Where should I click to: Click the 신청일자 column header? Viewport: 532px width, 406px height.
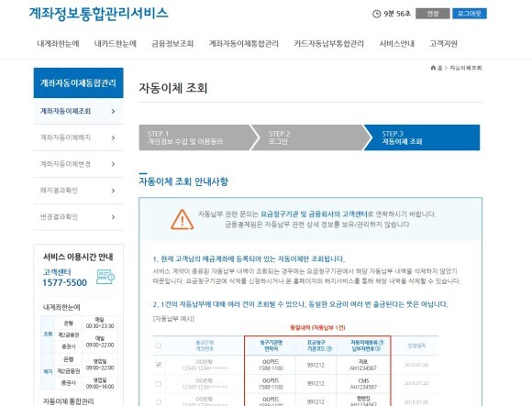(x=416, y=346)
